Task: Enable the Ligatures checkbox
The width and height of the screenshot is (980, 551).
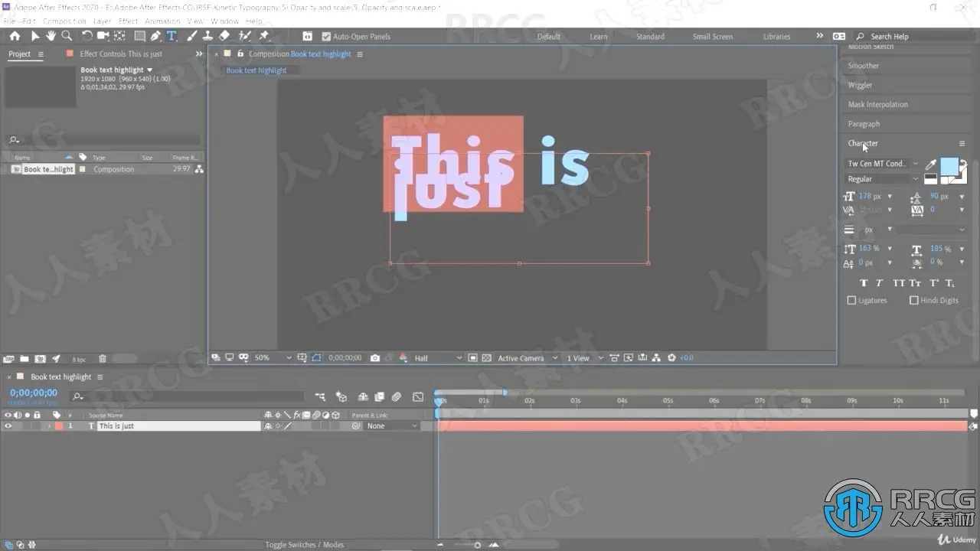Action: coord(851,301)
